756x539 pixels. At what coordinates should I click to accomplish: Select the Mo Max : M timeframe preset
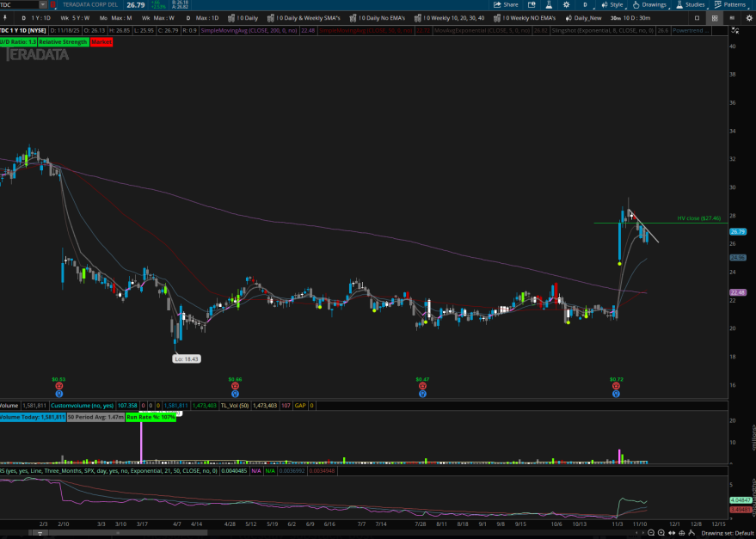(x=116, y=18)
